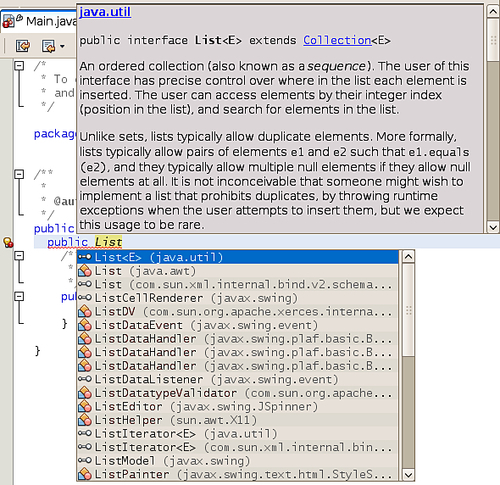Click the last edit location toolbar icon
500x485 pixels.
point(23,46)
